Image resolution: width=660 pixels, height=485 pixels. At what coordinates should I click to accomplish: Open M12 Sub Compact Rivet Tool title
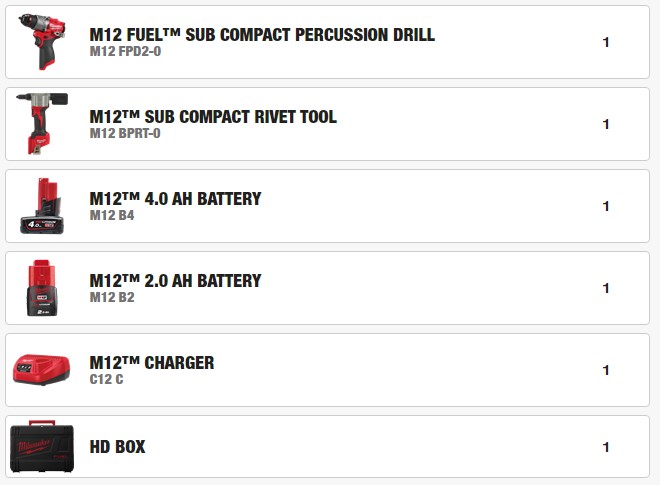point(213,117)
